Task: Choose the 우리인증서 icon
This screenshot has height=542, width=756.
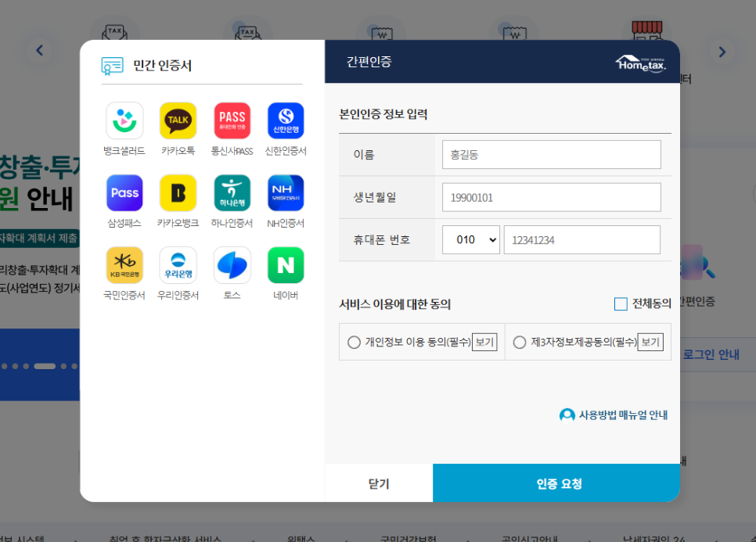Action: click(178, 265)
